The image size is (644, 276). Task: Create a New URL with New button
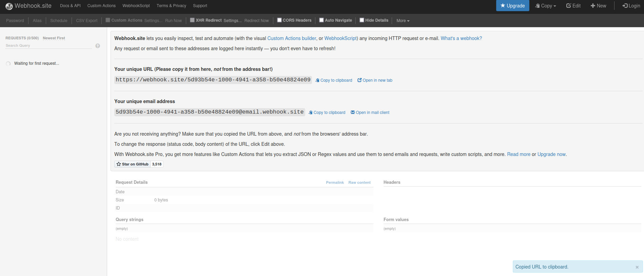coord(598,6)
